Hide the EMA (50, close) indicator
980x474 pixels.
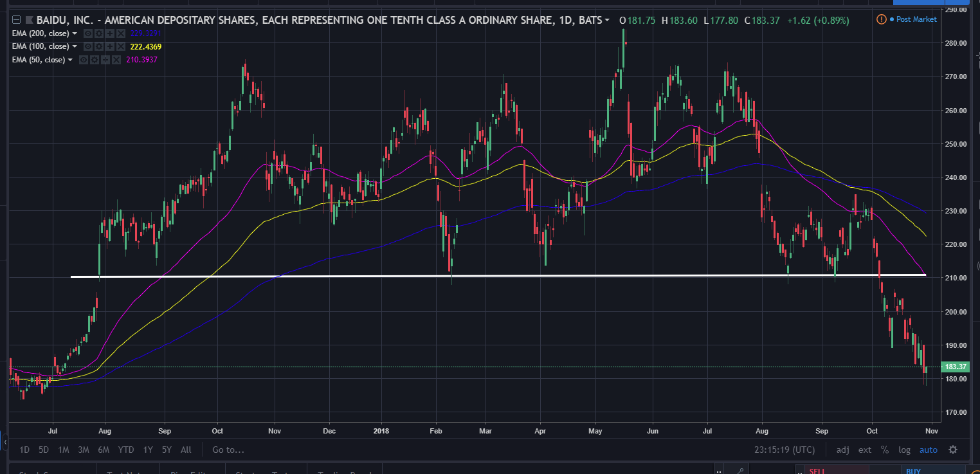tap(84, 60)
